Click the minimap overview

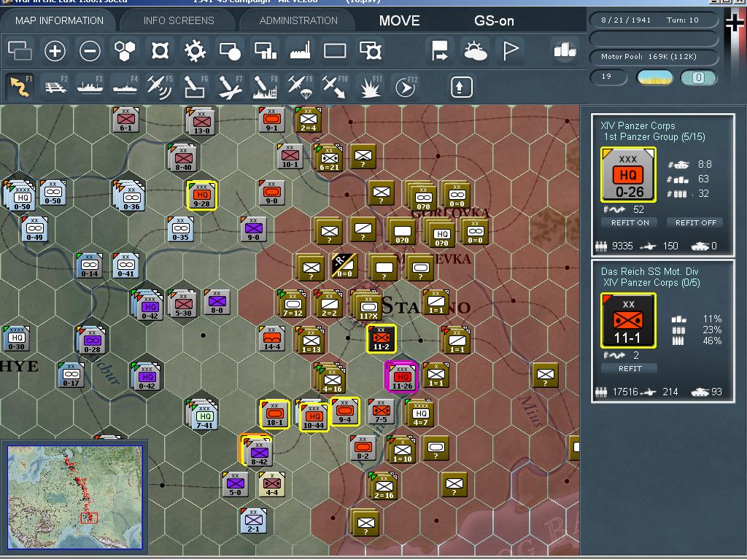point(75,497)
